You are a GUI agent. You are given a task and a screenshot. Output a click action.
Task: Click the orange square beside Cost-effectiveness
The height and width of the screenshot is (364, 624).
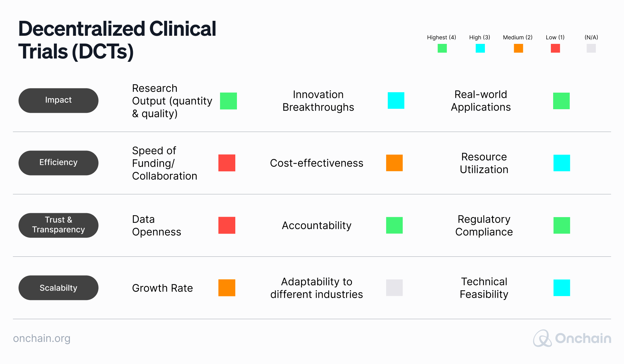pyautogui.click(x=394, y=163)
